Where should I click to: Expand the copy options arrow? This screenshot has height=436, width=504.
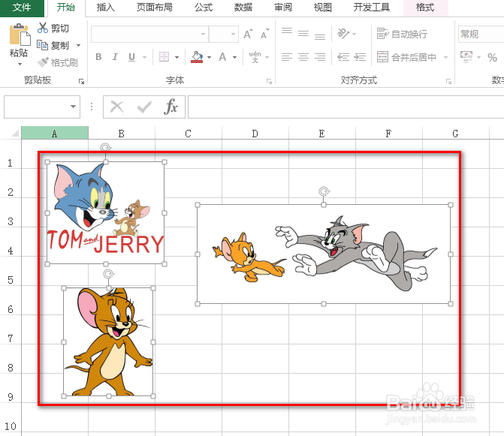point(78,45)
